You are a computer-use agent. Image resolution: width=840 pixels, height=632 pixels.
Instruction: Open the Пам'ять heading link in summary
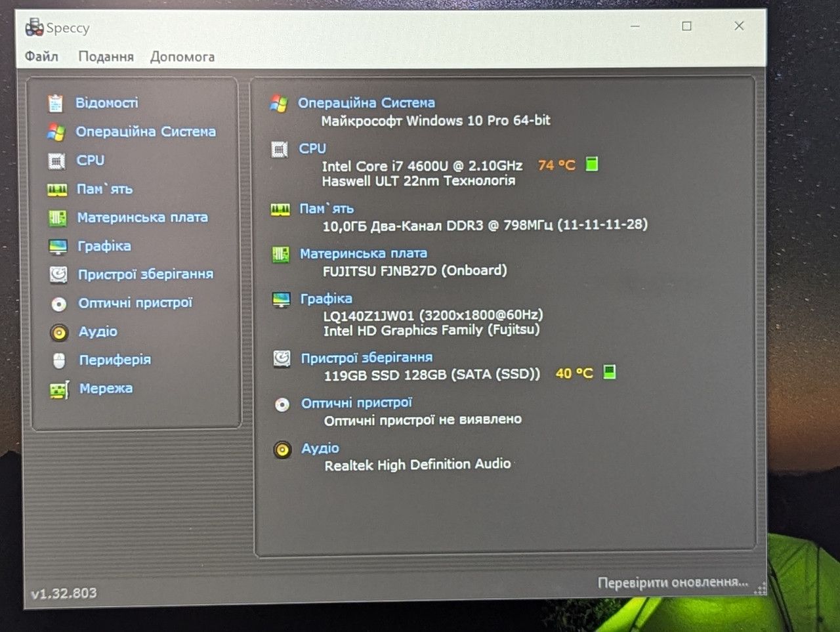point(327,209)
